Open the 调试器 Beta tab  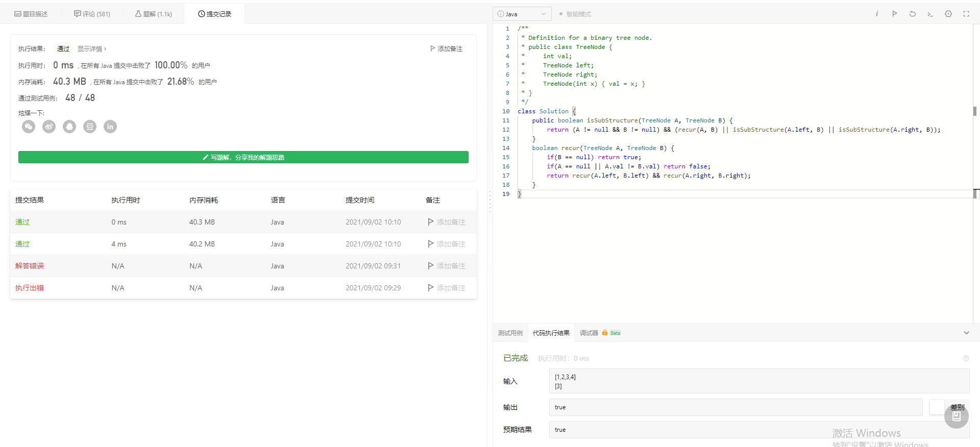coord(600,333)
